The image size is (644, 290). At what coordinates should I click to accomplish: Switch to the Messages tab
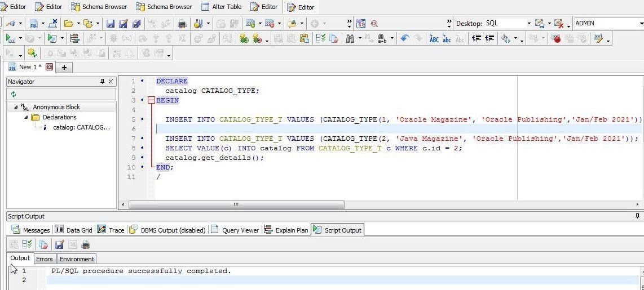pos(30,230)
